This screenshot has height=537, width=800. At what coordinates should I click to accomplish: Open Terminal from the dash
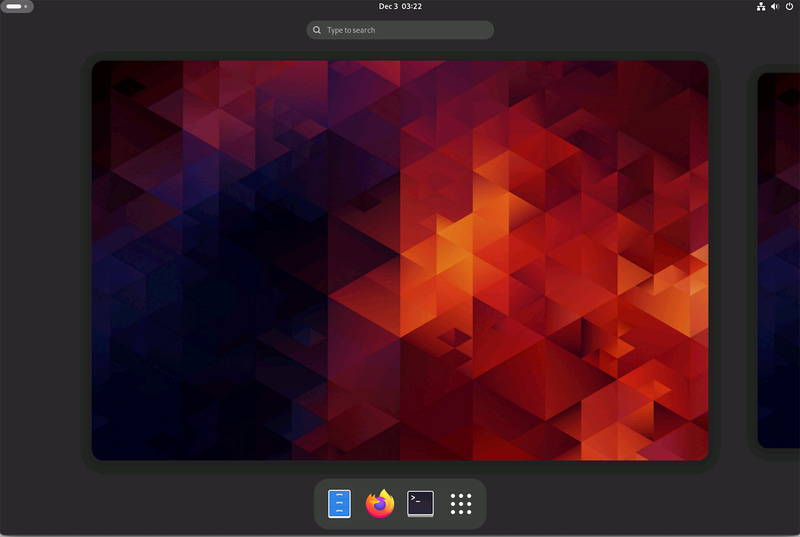[420, 503]
